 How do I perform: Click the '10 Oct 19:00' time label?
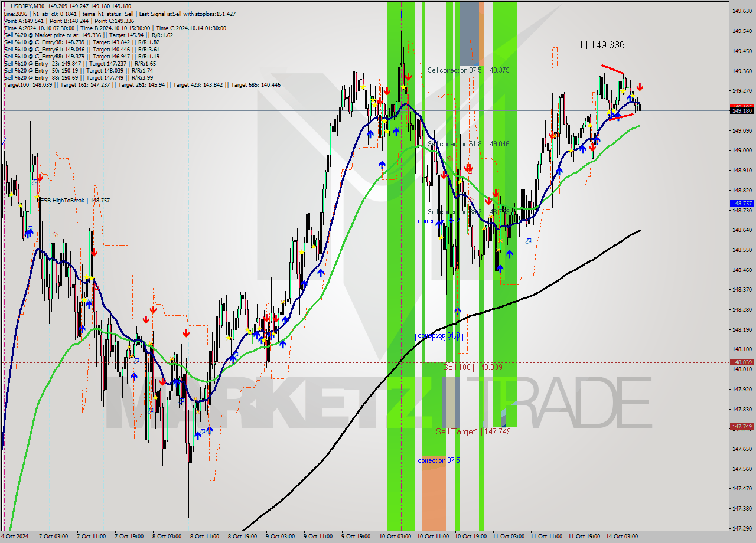tap(470, 537)
